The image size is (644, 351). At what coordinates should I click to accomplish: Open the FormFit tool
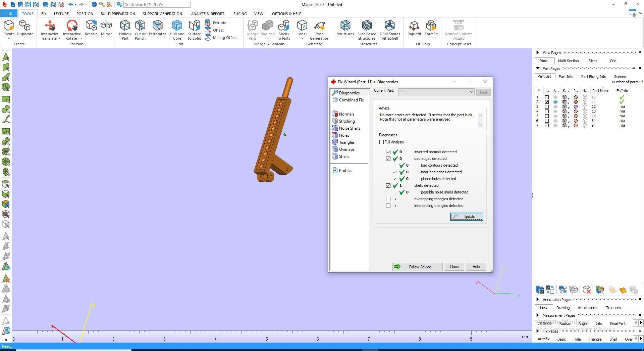[x=431, y=28]
